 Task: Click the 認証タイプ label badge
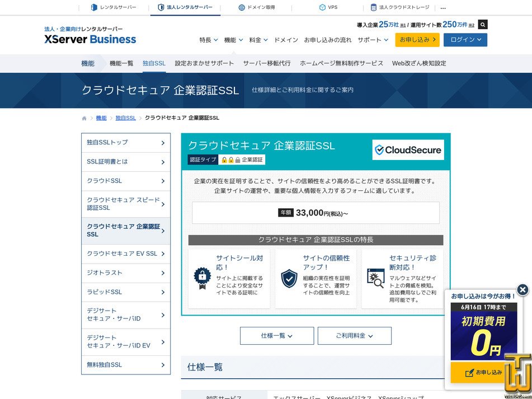tap(203, 160)
